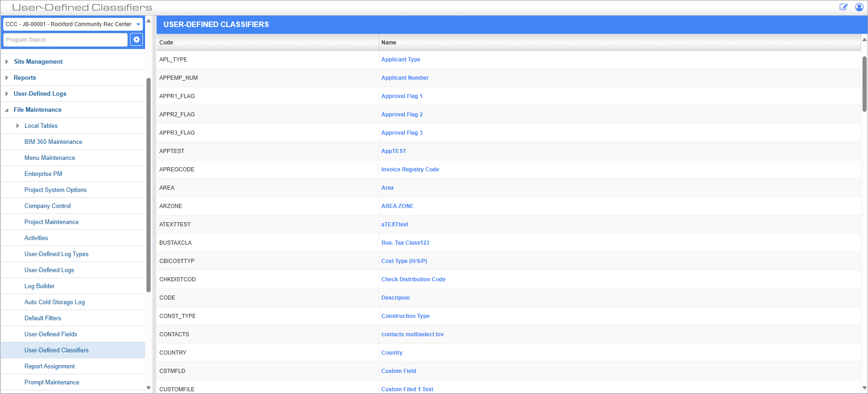868x394 pixels.
Task: Click the AREA ZONE link
Action: 397,206
